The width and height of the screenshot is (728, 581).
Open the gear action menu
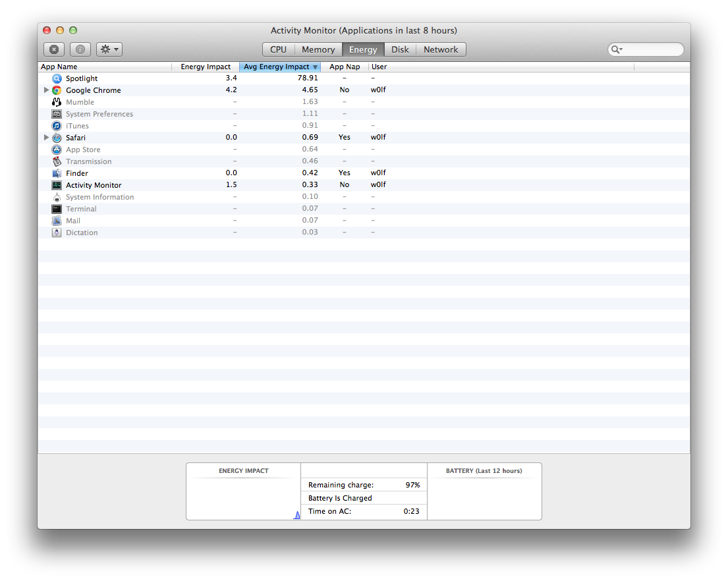109,49
